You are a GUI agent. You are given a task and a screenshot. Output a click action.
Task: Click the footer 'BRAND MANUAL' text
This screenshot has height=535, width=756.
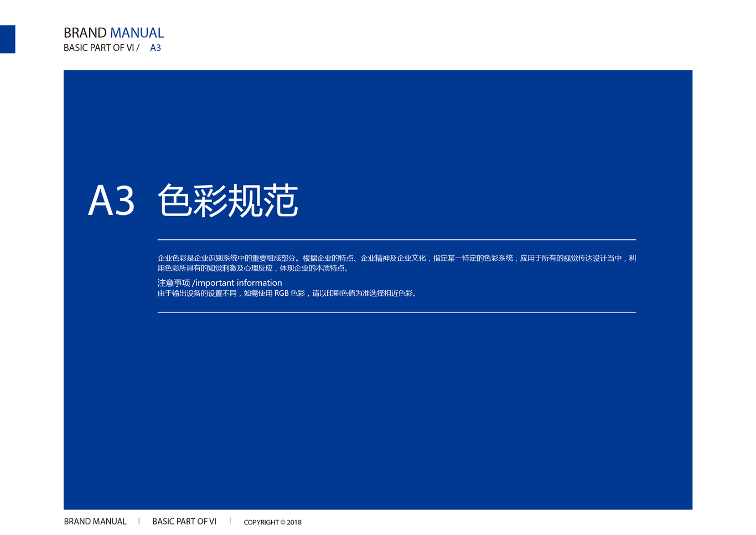pyautogui.click(x=95, y=521)
